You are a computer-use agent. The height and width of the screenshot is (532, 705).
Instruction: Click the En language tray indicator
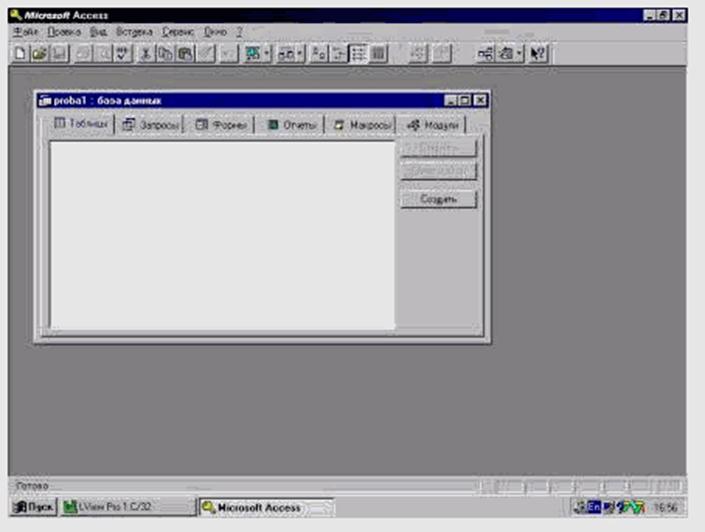[594, 507]
